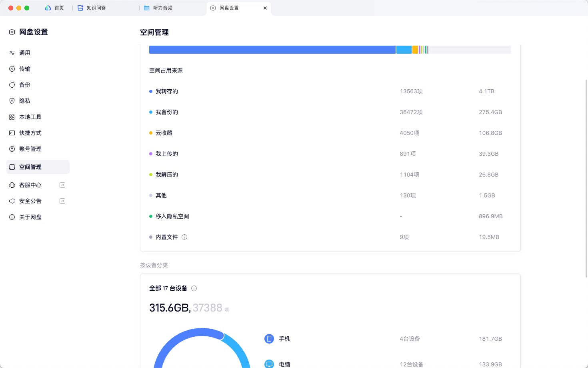Click the vertical scrollbar on the right
This screenshot has width=588, height=368.
[x=586, y=178]
